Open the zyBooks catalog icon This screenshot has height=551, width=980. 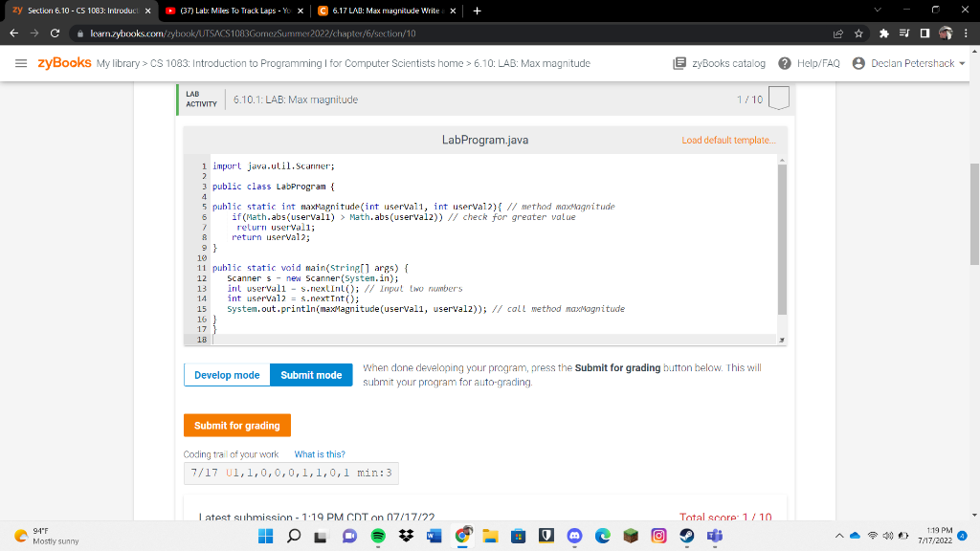679,63
